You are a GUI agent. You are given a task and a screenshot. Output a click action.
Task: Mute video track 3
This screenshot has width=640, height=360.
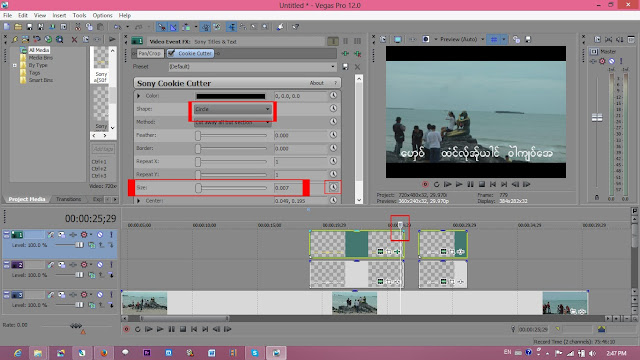100,294
